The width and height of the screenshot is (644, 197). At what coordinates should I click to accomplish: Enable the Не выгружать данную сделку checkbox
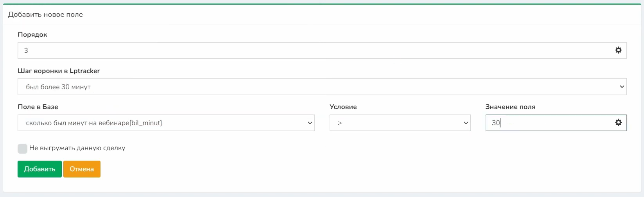point(22,149)
